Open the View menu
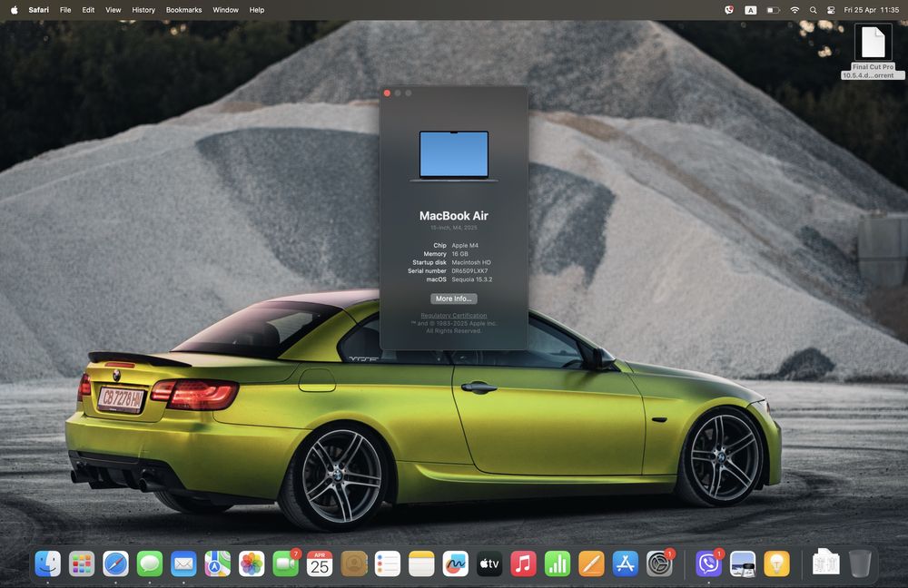The height and width of the screenshot is (588, 908). click(x=113, y=10)
